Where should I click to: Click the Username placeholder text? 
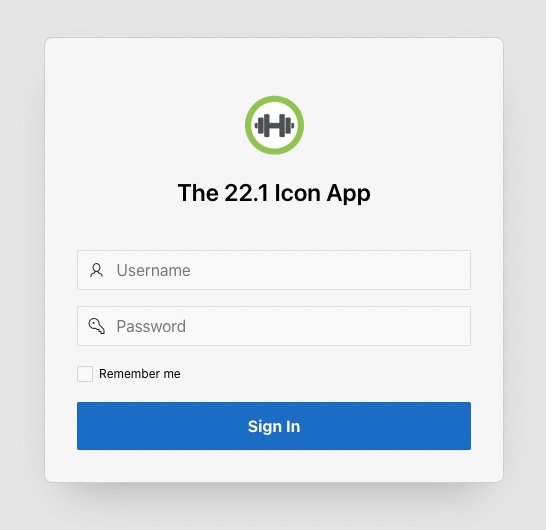[x=154, y=271]
